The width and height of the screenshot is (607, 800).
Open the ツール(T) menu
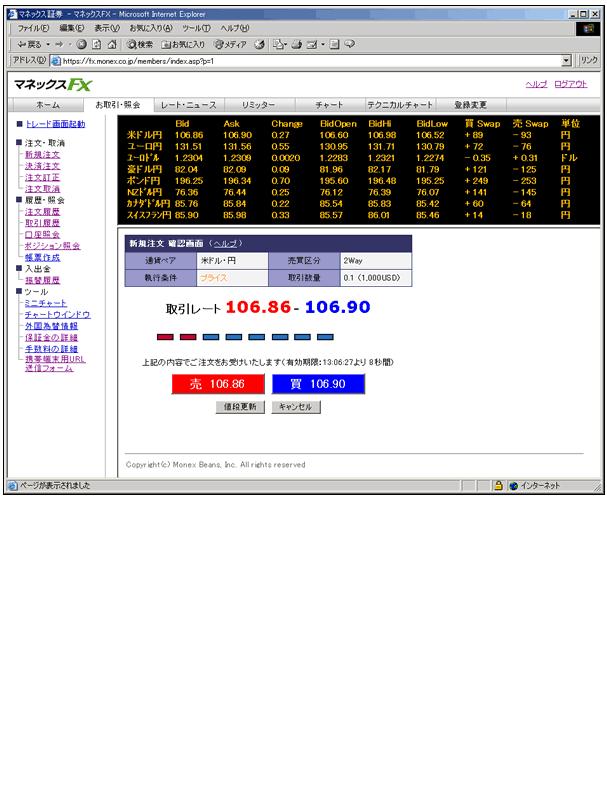(x=196, y=28)
